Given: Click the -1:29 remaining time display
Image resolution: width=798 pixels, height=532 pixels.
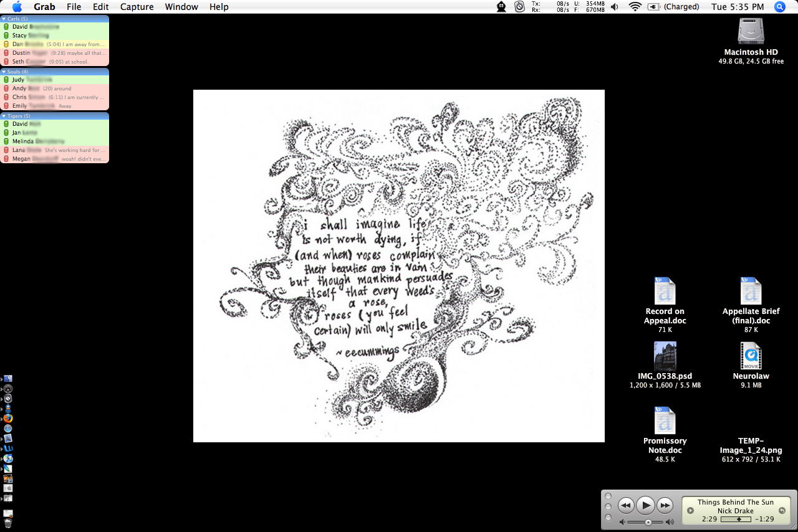Looking at the screenshot, I should (764, 519).
